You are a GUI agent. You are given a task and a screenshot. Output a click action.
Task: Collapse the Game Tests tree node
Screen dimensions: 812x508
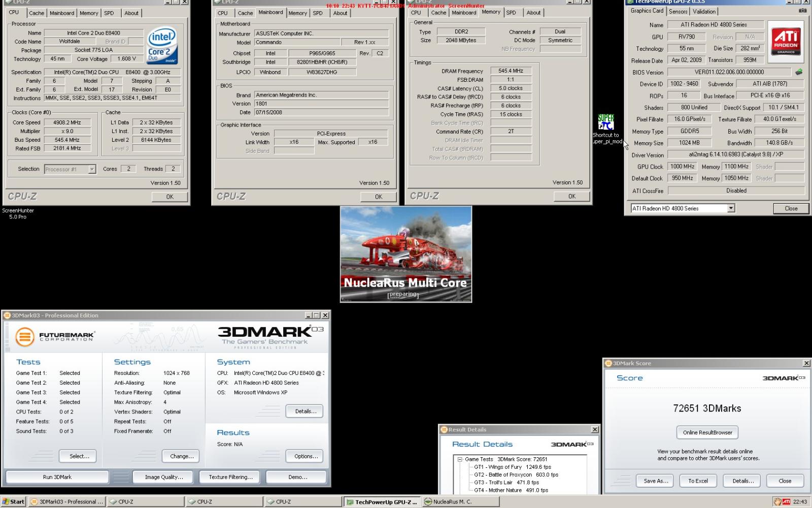tap(460, 459)
